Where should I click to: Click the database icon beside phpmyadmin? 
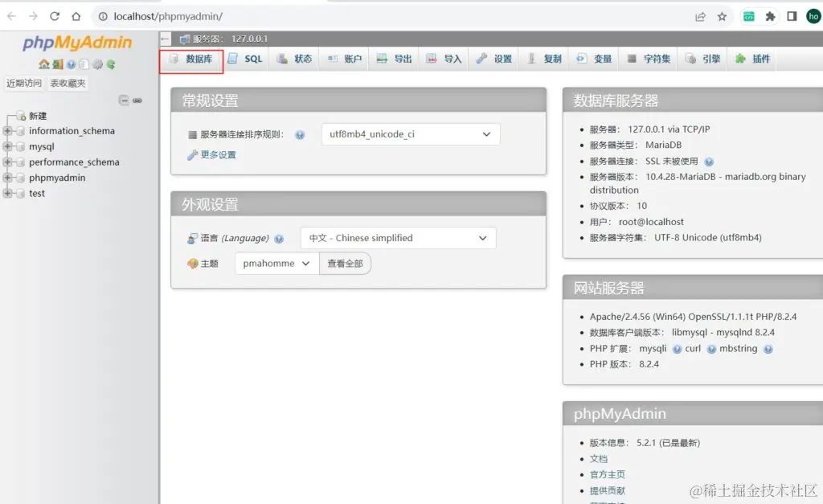pyautogui.click(x=20, y=178)
